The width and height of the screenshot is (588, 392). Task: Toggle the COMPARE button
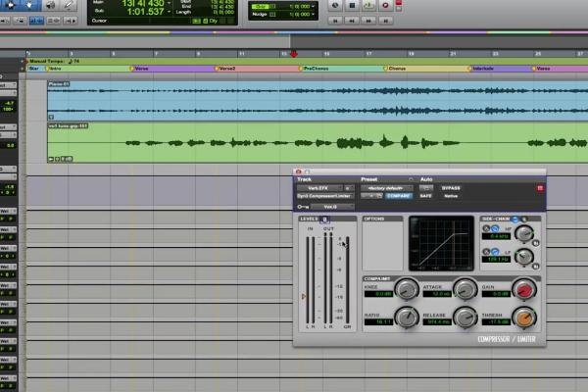pos(399,196)
